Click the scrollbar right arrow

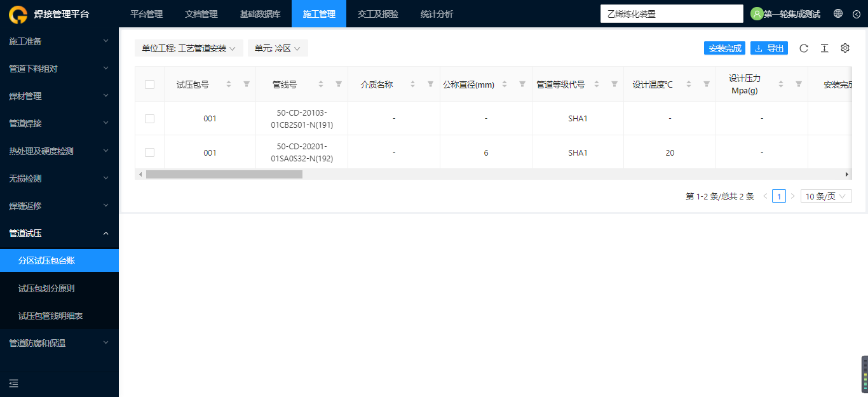[846, 174]
